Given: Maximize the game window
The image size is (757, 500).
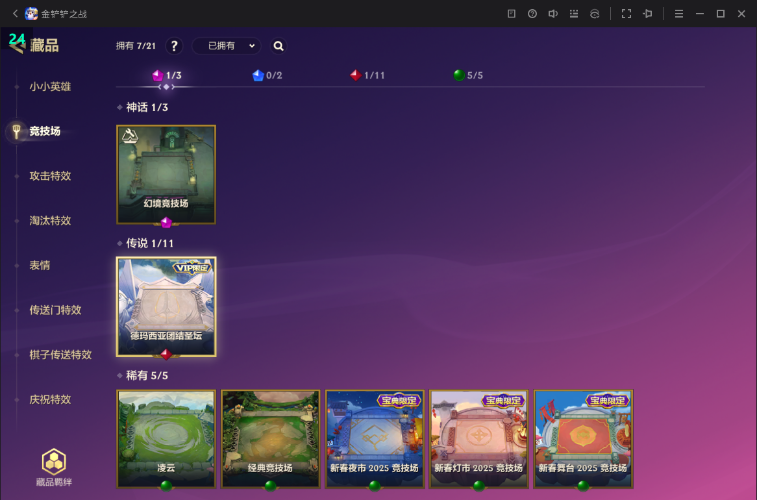Looking at the screenshot, I should (720, 14).
